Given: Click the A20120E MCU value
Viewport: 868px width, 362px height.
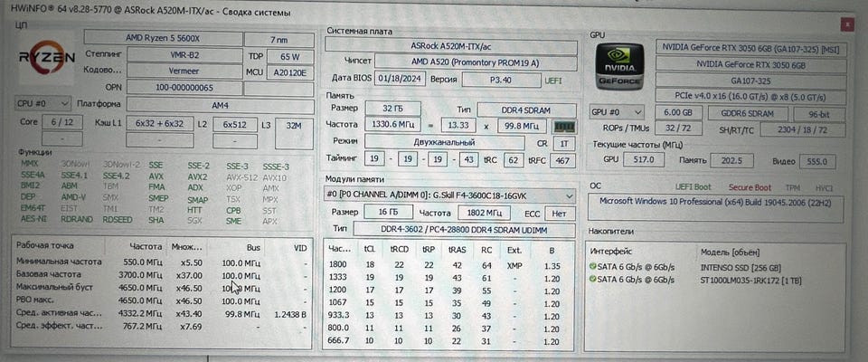Looking at the screenshot, I should tap(290, 72).
